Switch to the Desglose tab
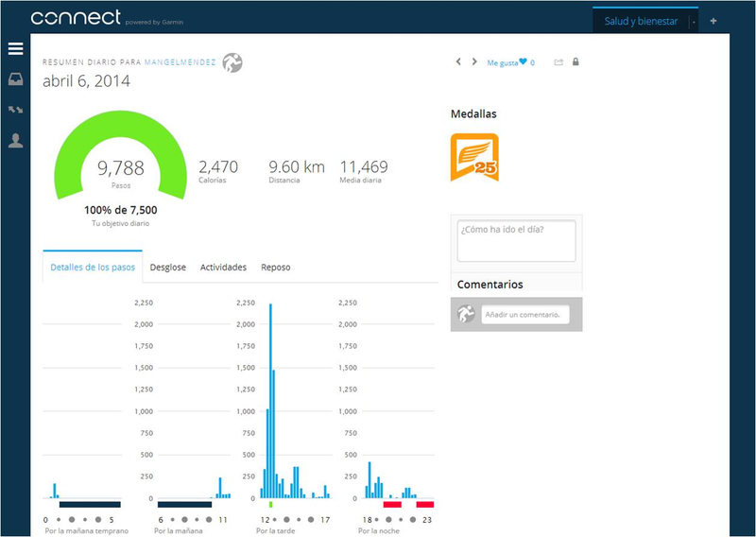 168,268
